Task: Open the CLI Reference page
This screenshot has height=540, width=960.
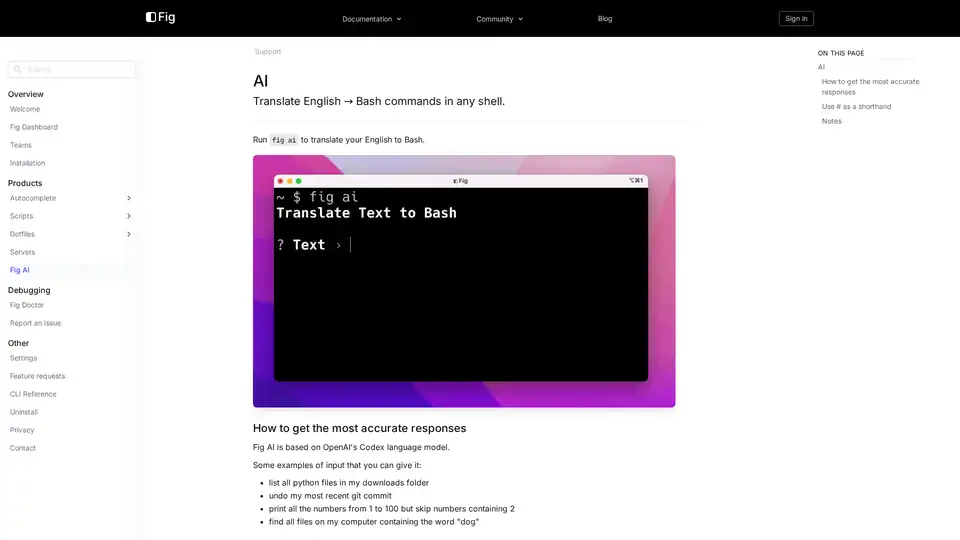Action: 33,394
